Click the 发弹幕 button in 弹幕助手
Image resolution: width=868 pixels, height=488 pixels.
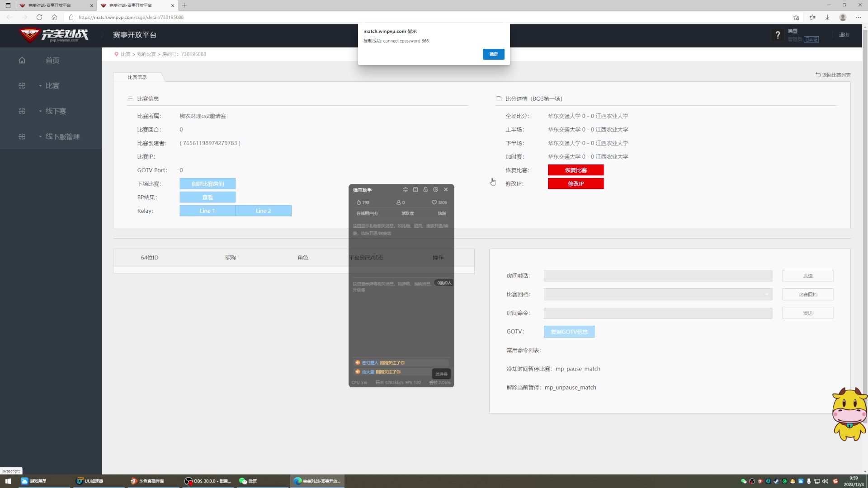tap(442, 374)
